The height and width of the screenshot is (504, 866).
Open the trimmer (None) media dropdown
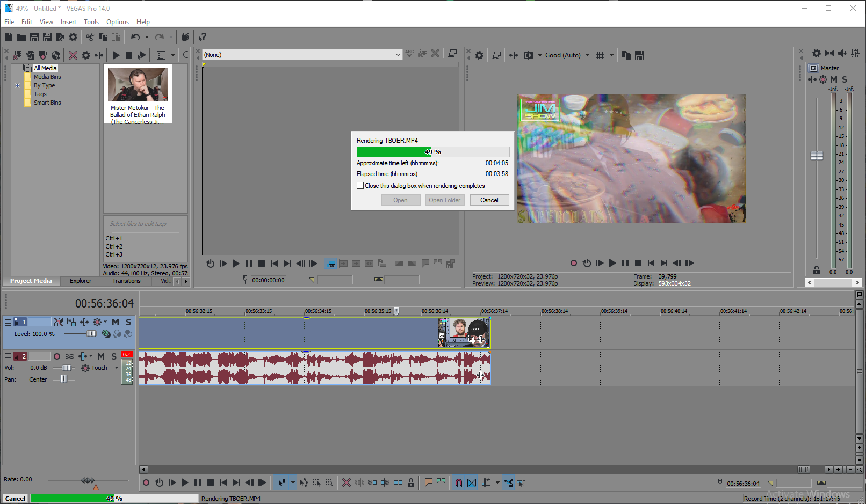pyautogui.click(x=398, y=55)
